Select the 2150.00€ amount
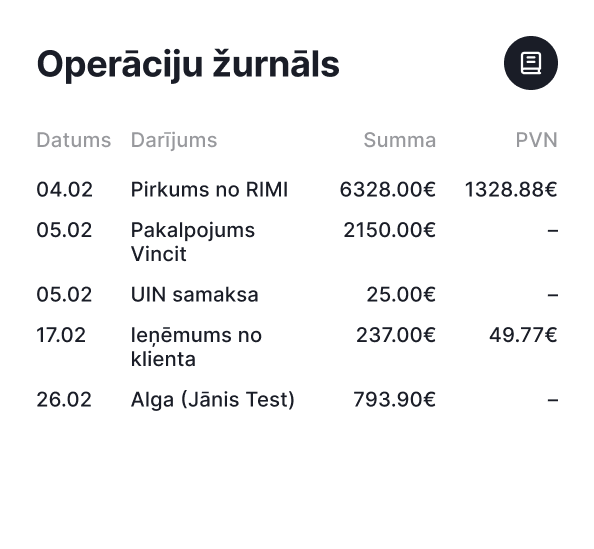 click(390, 230)
